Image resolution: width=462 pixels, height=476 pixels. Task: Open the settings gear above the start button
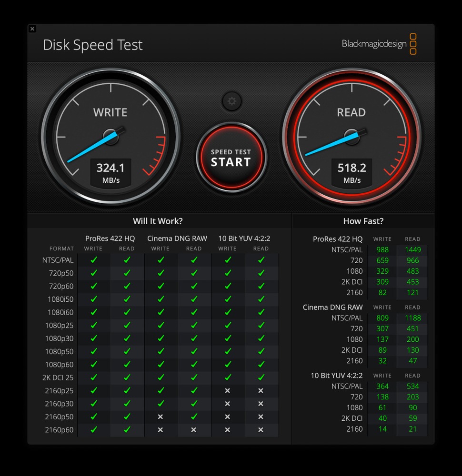point(232,101)
